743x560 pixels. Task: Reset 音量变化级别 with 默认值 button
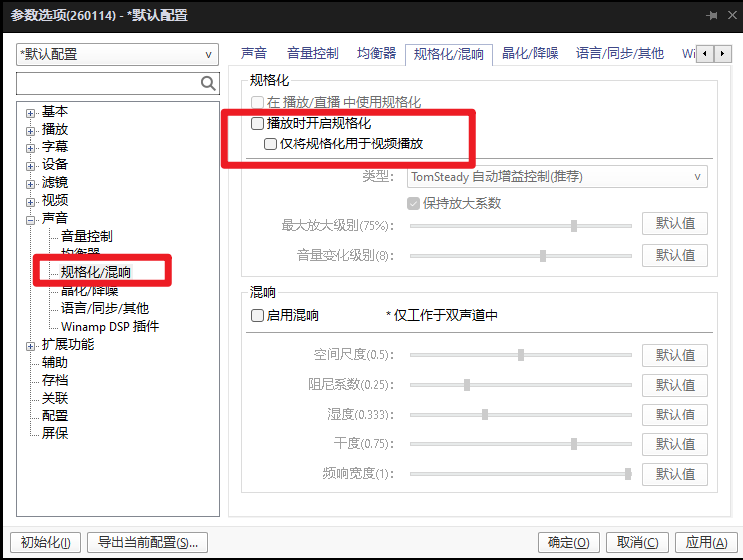point(675,256)
